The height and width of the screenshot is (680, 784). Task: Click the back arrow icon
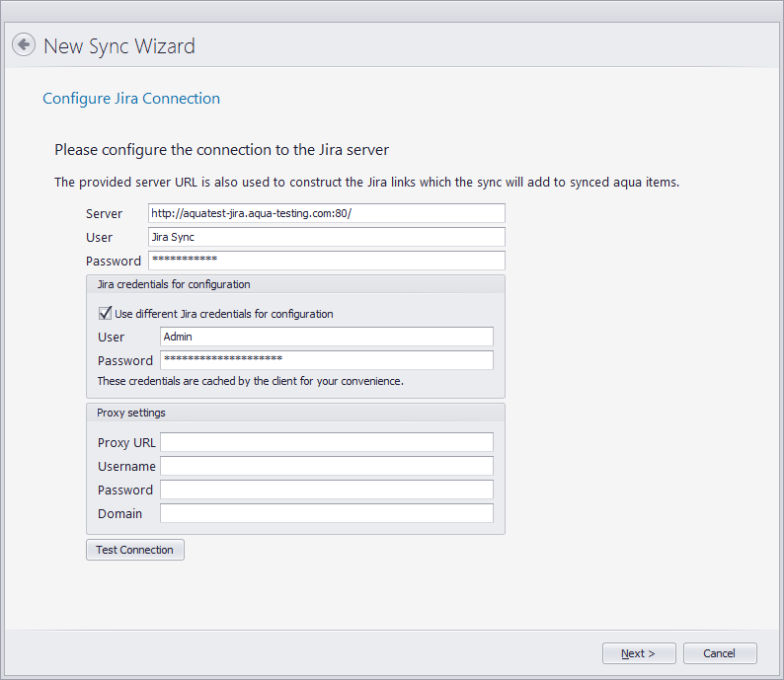pyautogui.click(x=24, y=45)
